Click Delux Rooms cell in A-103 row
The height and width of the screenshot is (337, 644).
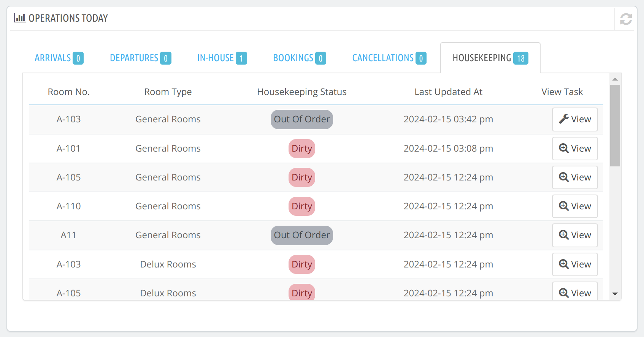pos(168,264)
